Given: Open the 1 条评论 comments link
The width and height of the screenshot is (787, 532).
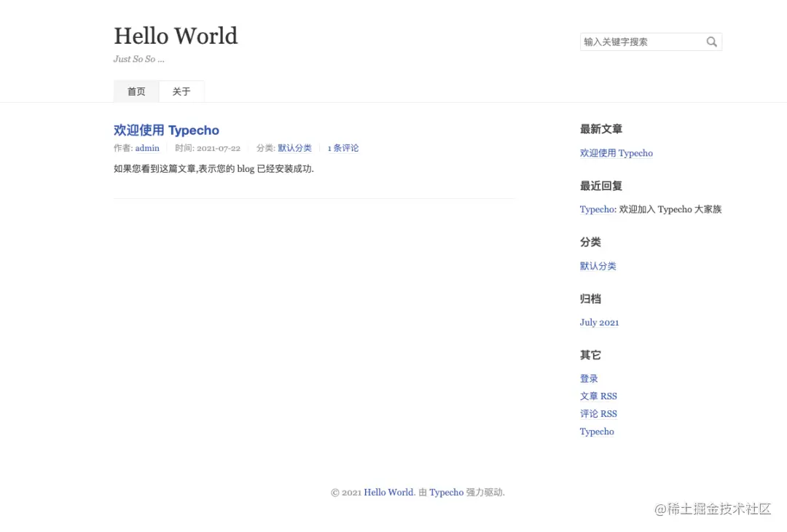Looking at the screenshot, I should (342, 148).
